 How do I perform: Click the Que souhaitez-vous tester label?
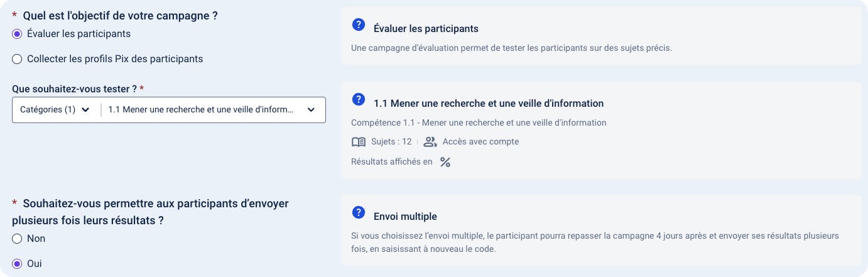pos(78,89)
